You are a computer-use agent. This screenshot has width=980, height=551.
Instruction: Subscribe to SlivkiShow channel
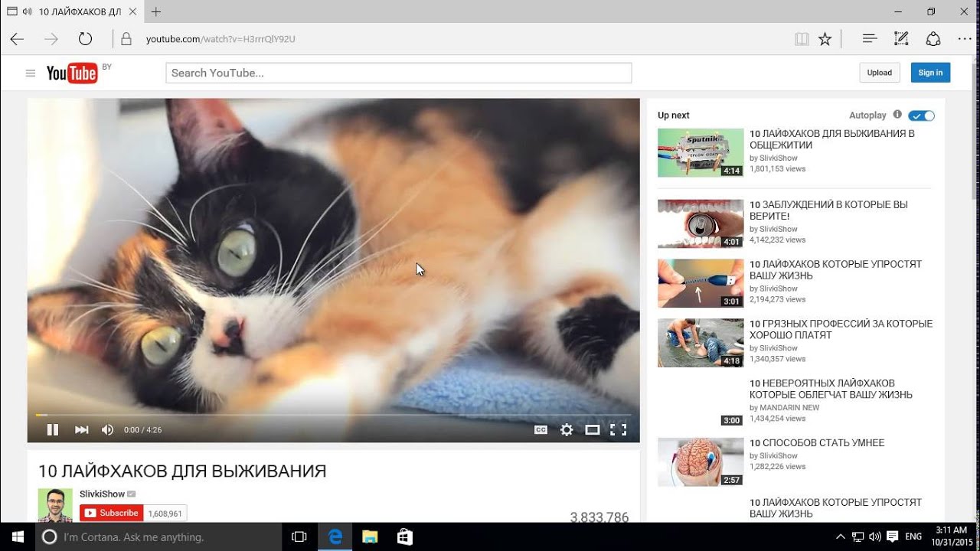pos(111,513)
